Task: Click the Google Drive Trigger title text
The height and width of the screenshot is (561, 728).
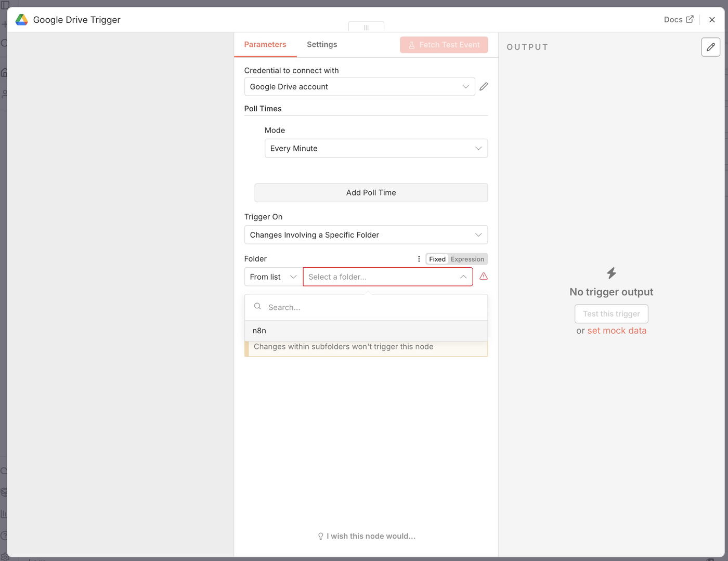Action: (77, 20)
